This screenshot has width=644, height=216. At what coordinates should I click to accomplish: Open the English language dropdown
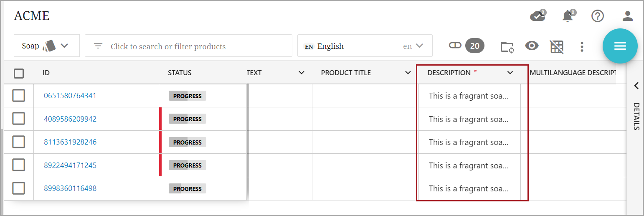365,46
